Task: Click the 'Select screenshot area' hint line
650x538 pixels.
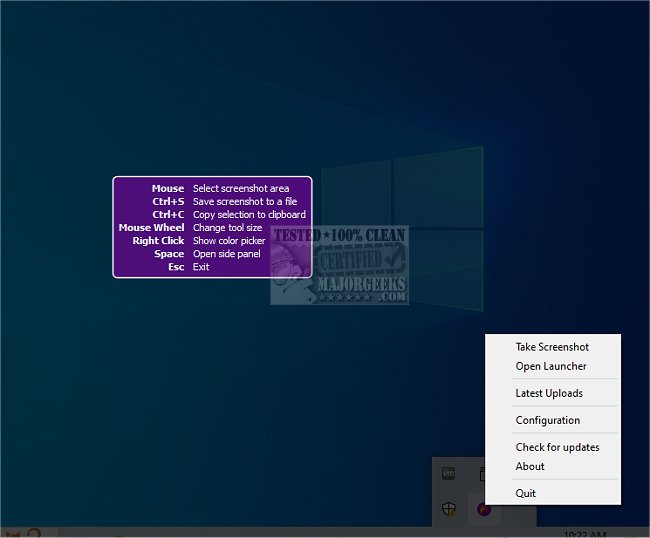Action: pyautogui.click(x=241, y=188)
